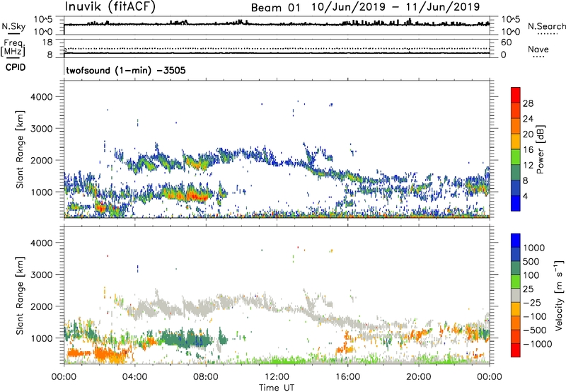Click the "Time UT" axis title
This screenshot has height=392, width=566.
pyautogui.click(x=277, y=388)
